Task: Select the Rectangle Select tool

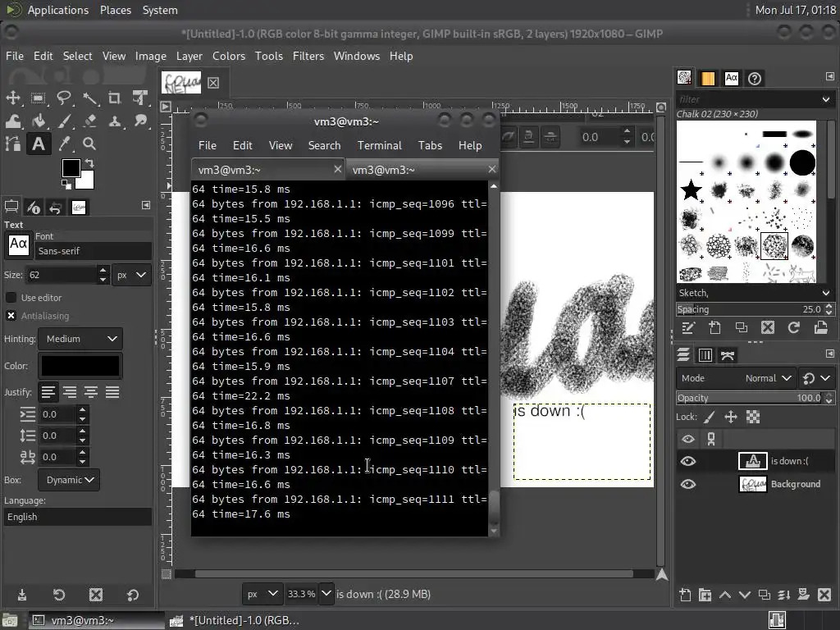Action: (x=38, y=98)
